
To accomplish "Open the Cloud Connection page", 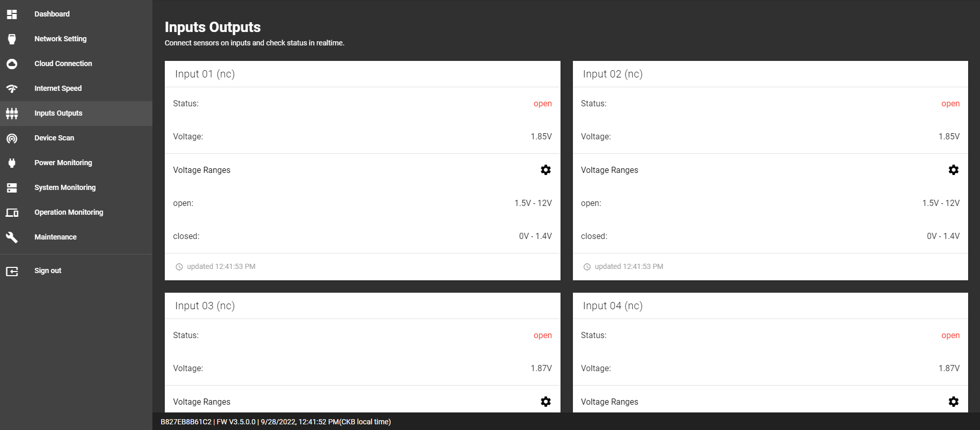I will [76, 63].
